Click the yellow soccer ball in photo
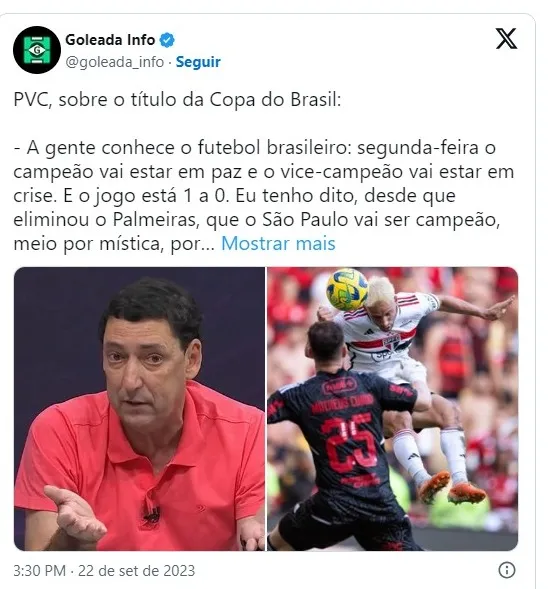Image resolution: width=548 pixels, height=589 pixels. tap(347, 289)
